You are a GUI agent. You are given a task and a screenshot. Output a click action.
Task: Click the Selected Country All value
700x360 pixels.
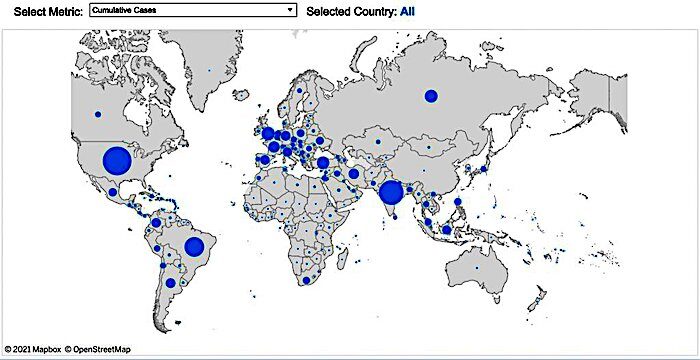407,11
